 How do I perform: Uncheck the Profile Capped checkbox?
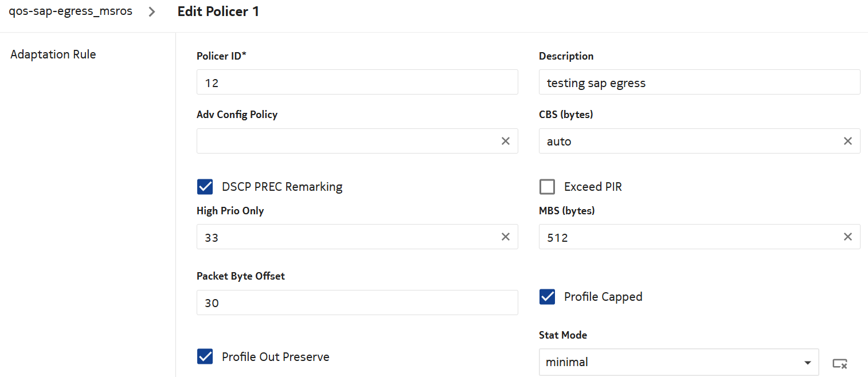click(x=548, y=297)
